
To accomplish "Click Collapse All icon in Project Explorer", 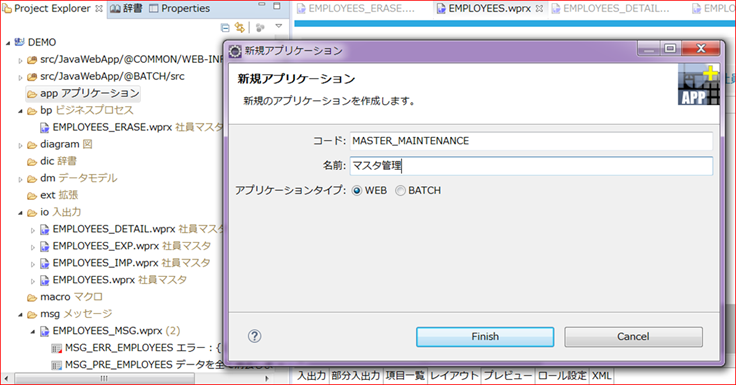I will point(225,28).
